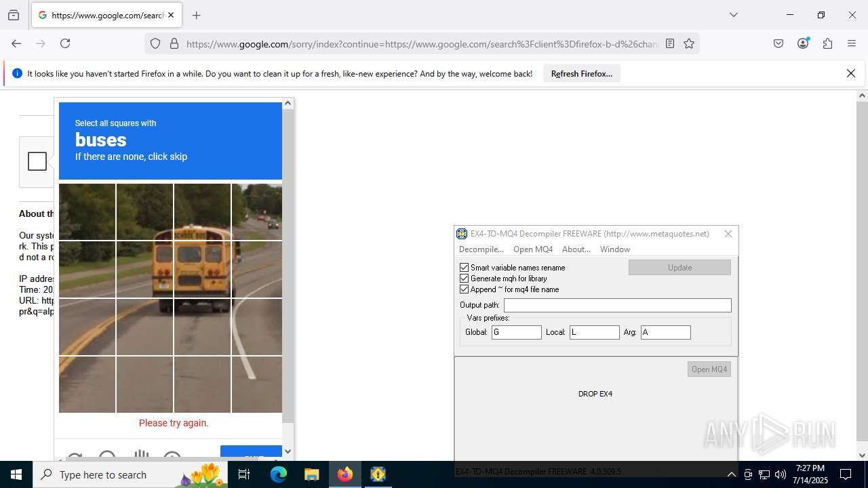Dismiss the Firefox refresh notification bar
This screenshot has height=488, width=868.
point(851,73)
